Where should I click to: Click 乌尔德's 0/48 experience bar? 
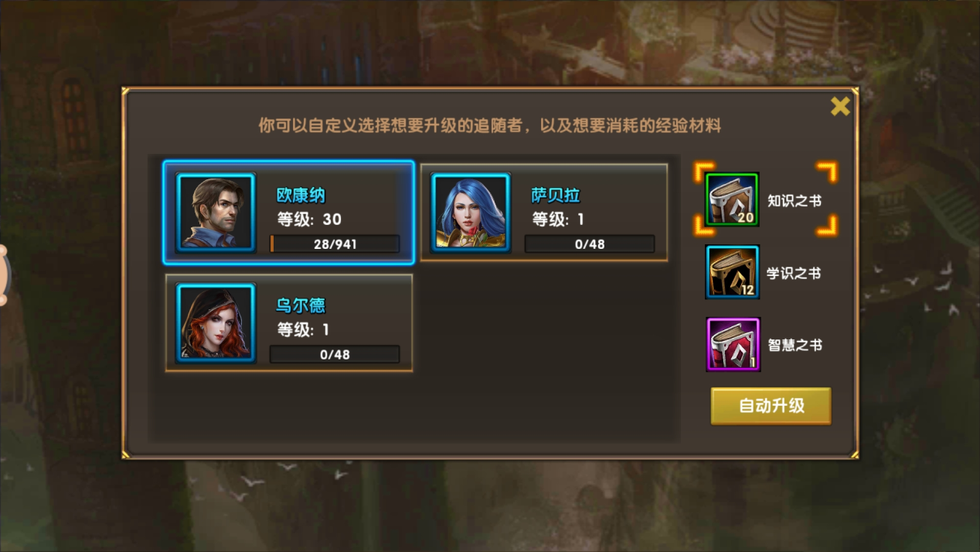click(335, 355)
